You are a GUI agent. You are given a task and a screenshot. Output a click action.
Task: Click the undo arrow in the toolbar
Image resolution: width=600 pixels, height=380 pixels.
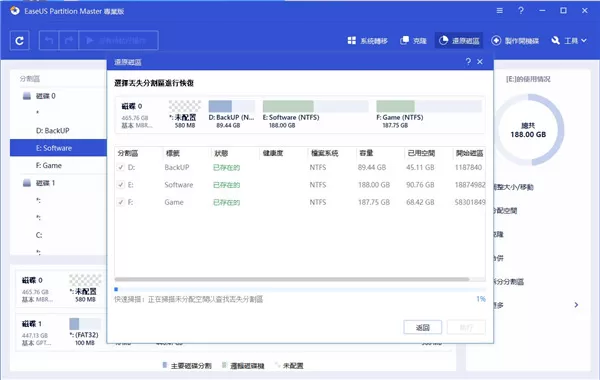point(49,41)
